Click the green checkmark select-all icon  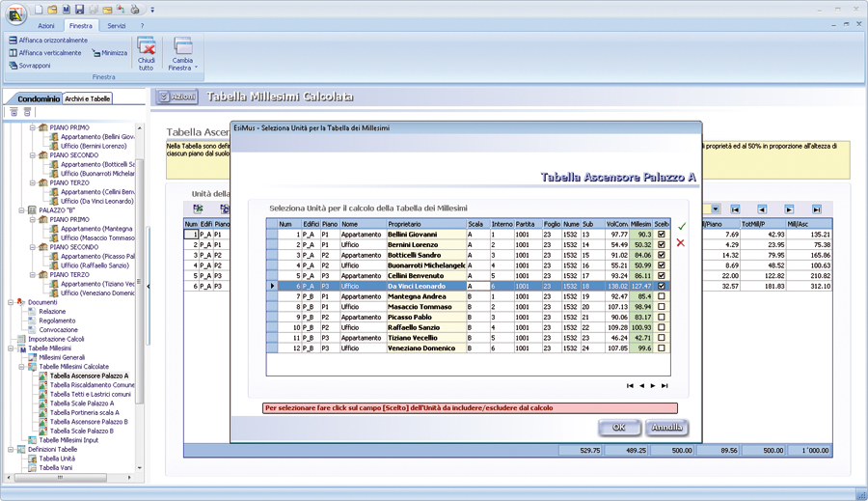click(682, 226)
